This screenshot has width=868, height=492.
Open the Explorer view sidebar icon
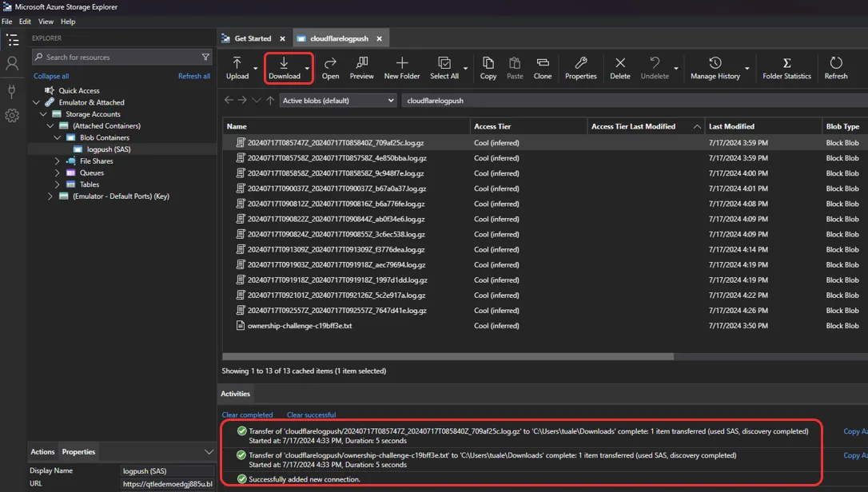12,40
